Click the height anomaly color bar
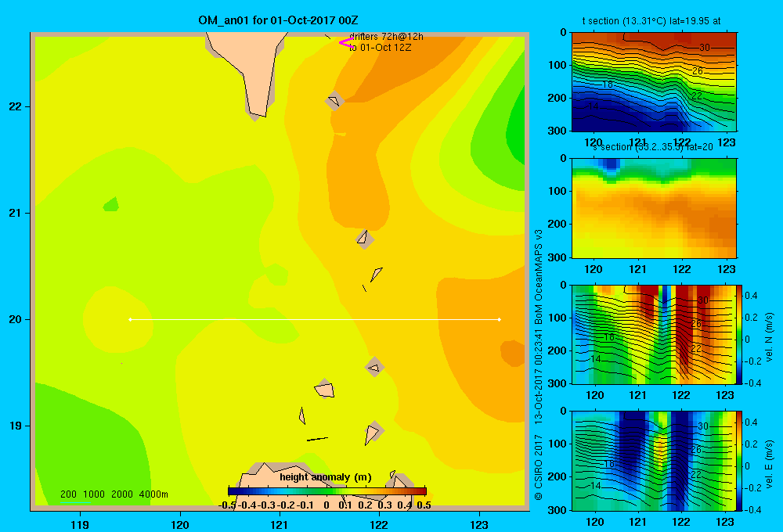 327,491
